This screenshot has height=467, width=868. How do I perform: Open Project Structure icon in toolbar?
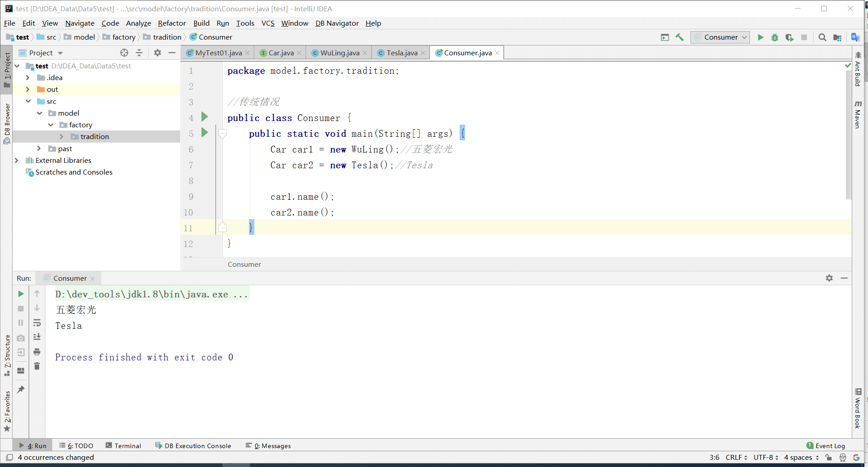(x=837, y=37)
